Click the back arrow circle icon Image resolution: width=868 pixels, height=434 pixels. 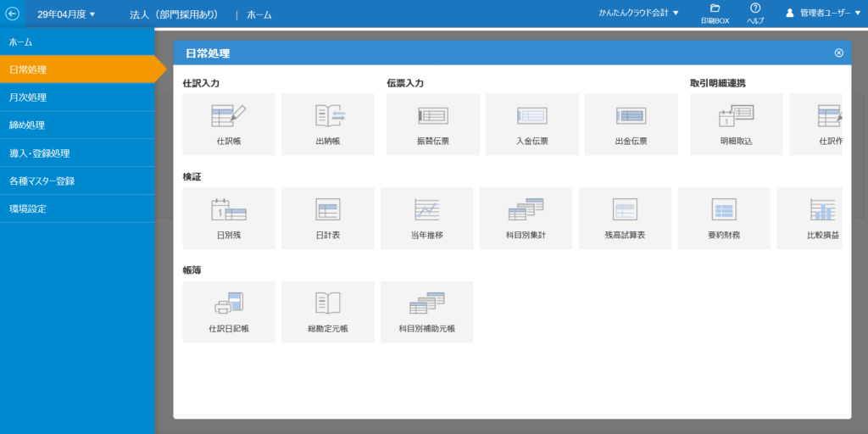click(12, 14)
